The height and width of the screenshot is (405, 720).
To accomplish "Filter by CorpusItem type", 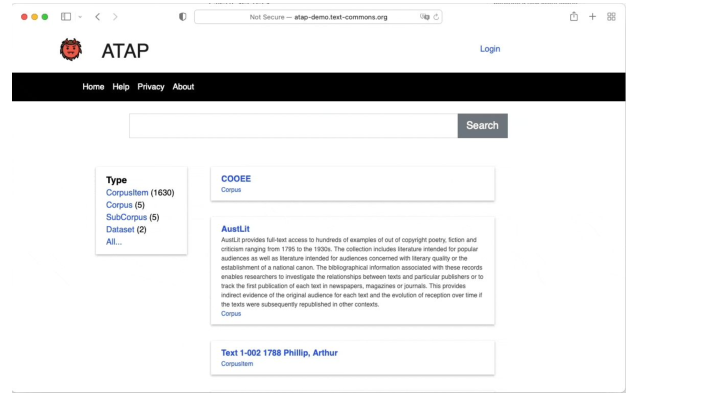I will coord(127,192).
